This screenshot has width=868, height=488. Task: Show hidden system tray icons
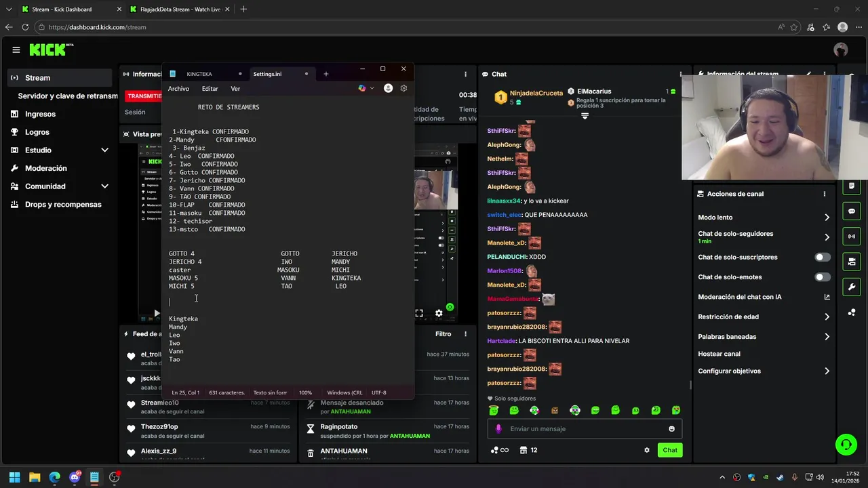click(x=722, y=477)
